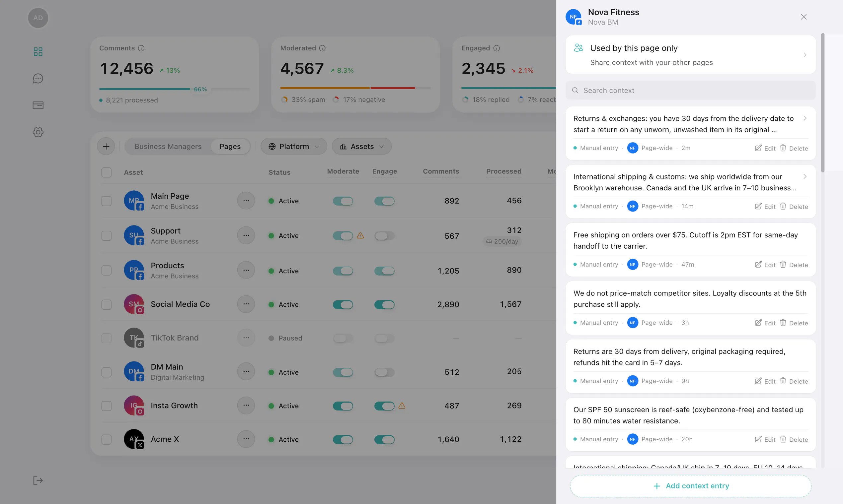Open the billing card icon in sidebar
The image size is (843, 504).
pyautogui.click(x=38, y=105)
